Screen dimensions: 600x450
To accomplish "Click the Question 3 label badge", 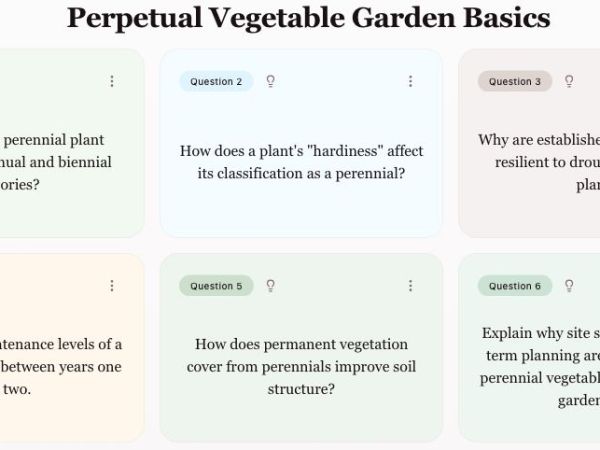I will tap(515, 82).
